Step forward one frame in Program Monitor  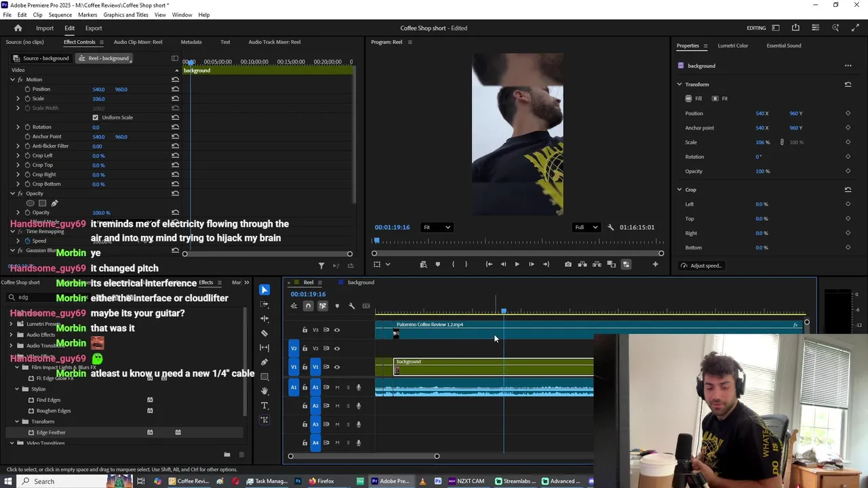[x=531, y=264]
